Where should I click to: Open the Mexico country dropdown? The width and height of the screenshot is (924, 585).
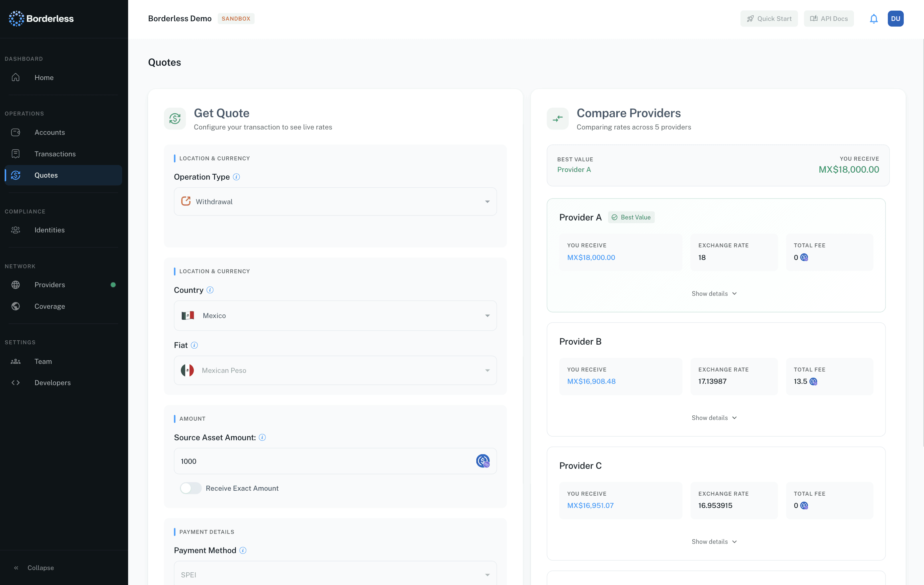335,315
